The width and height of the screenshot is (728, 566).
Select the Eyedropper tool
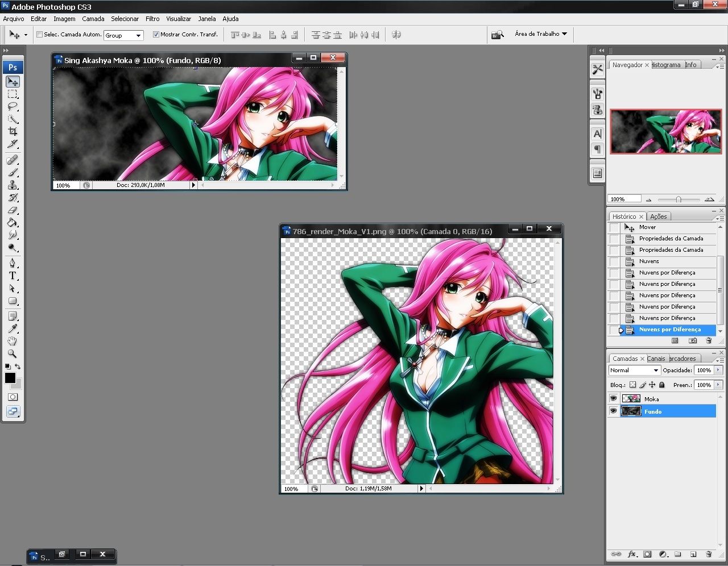13,328
